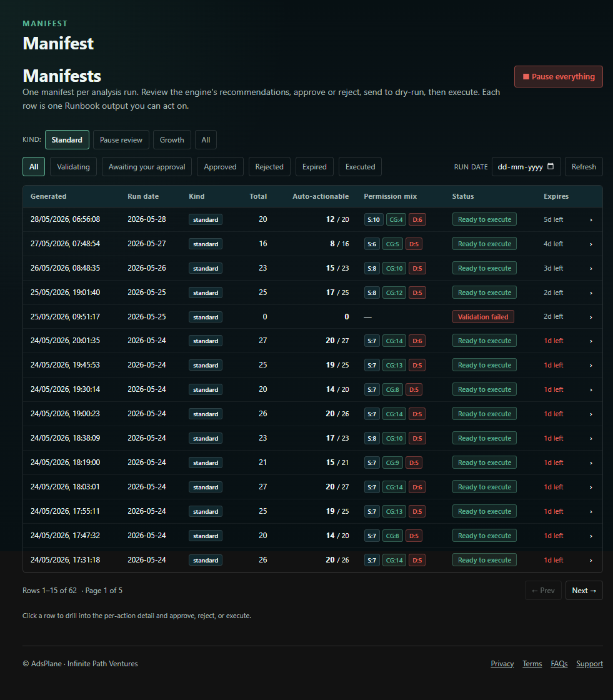
Task: Filter by Approved status
Action: pos(220,166)
